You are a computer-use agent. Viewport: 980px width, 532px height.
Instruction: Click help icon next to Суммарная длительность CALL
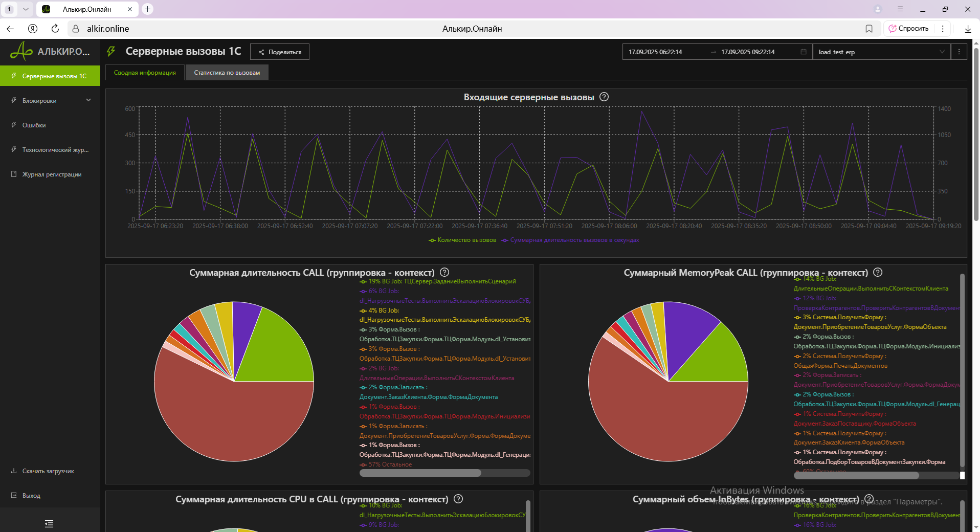pyautogui.click(x=444, y=273)
